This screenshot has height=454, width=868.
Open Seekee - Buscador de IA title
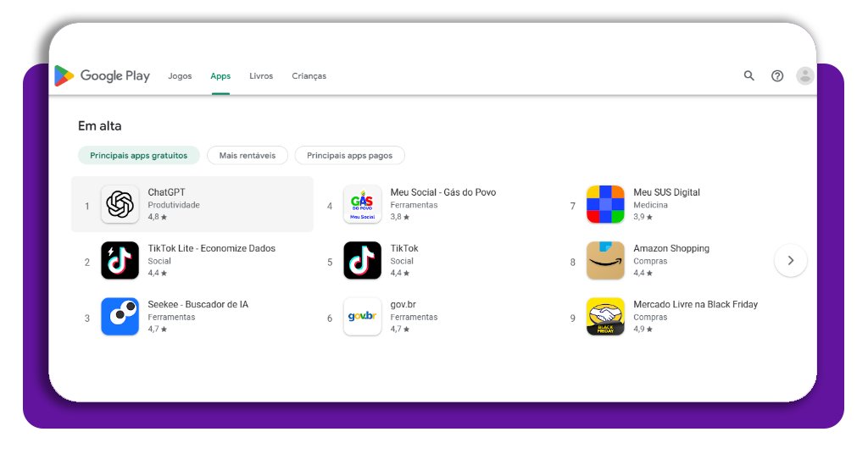(198, 304)
